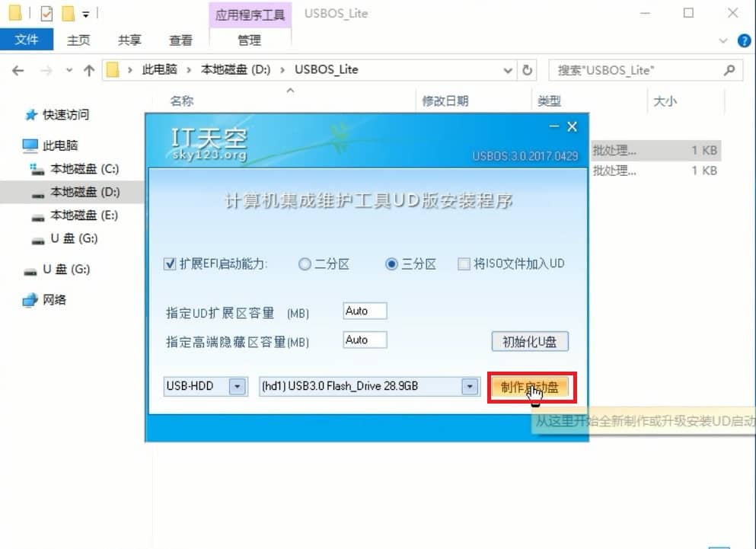Click the 制作启动盘 create boot disk button
The width and height of the screenshot is (756, 549).
(x=530, y=387)
